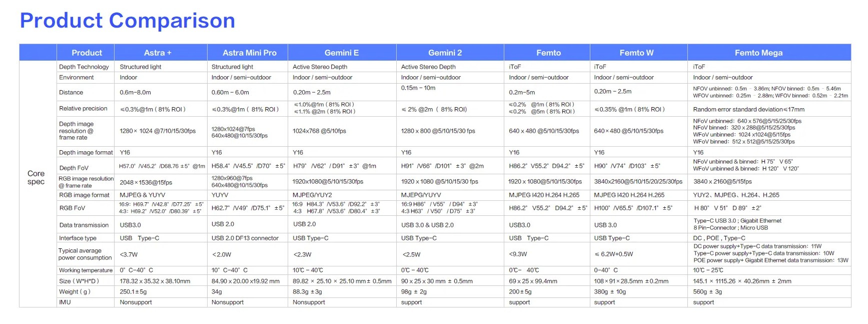Click the Product header cell
The height and width of the screenshot is (324, 868).
pyautogui.click(x=87, y=53)
